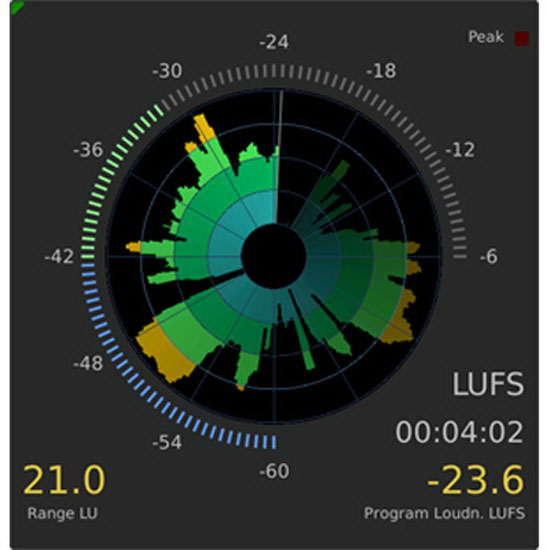Image resolution: width=550 pixels, height=550 pixels.
Task: Click the black center of the radar
Action: tap(274, 256)
